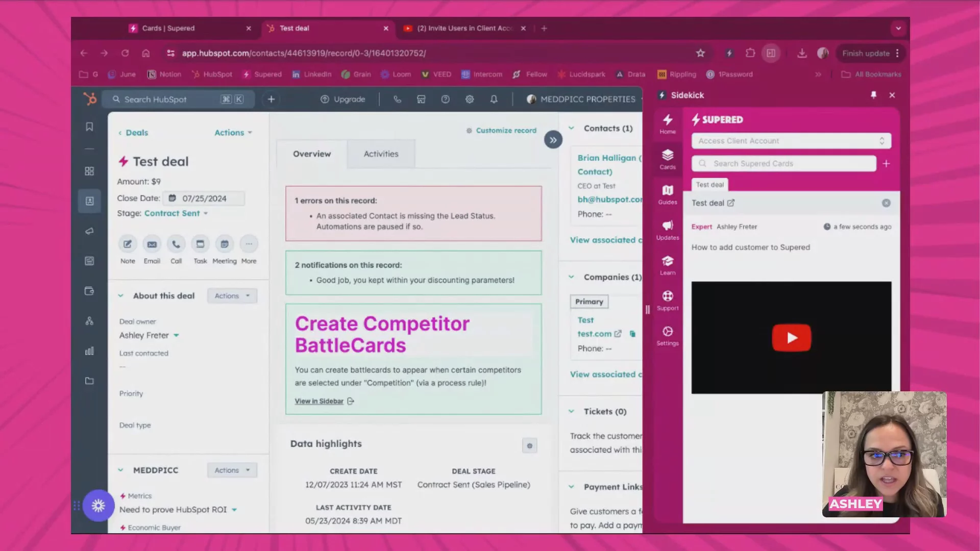This screenshot has width=980, height=551.
Task: Select the Test deal card tab in Supered
Action: click(709, 185)
